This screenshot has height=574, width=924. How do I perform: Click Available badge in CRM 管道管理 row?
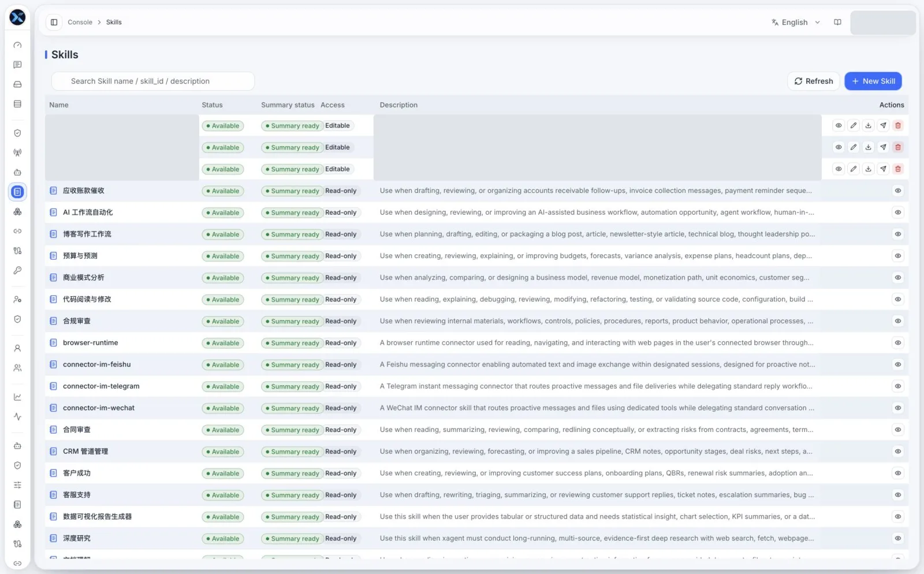coord(223,452)
